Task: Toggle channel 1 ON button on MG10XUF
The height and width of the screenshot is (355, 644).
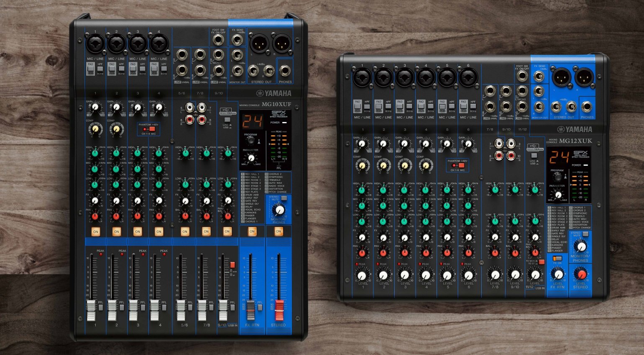Action: coord(95,231)
